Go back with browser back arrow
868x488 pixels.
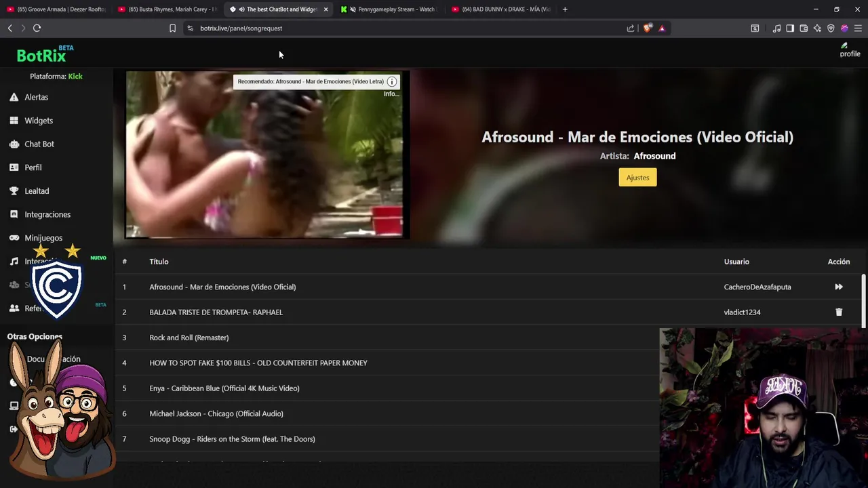point(9,28)
